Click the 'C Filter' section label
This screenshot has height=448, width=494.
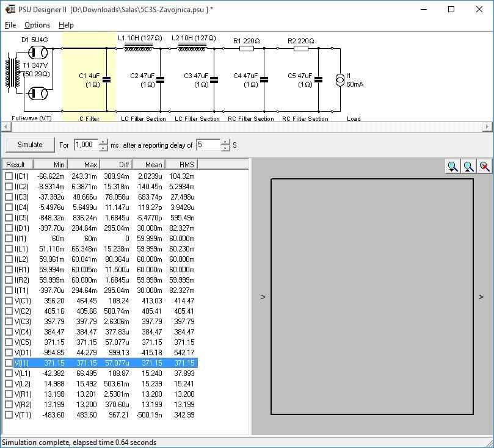90,118
